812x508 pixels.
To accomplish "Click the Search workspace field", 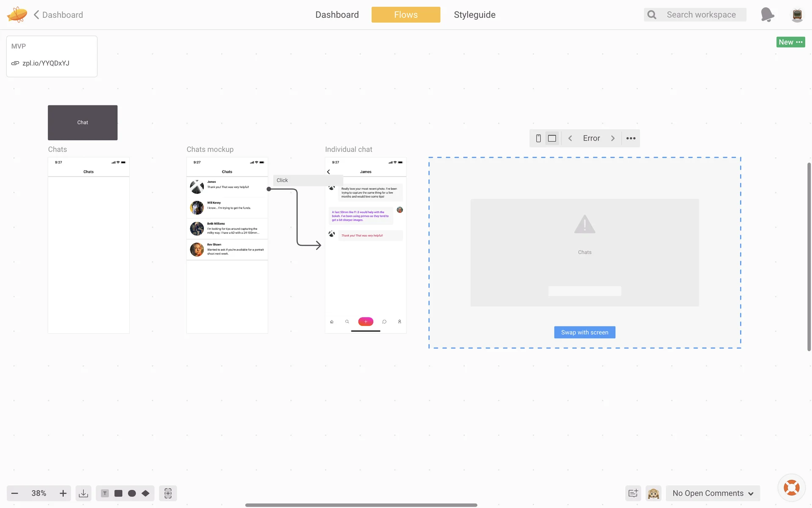I will tap(701, 15).
